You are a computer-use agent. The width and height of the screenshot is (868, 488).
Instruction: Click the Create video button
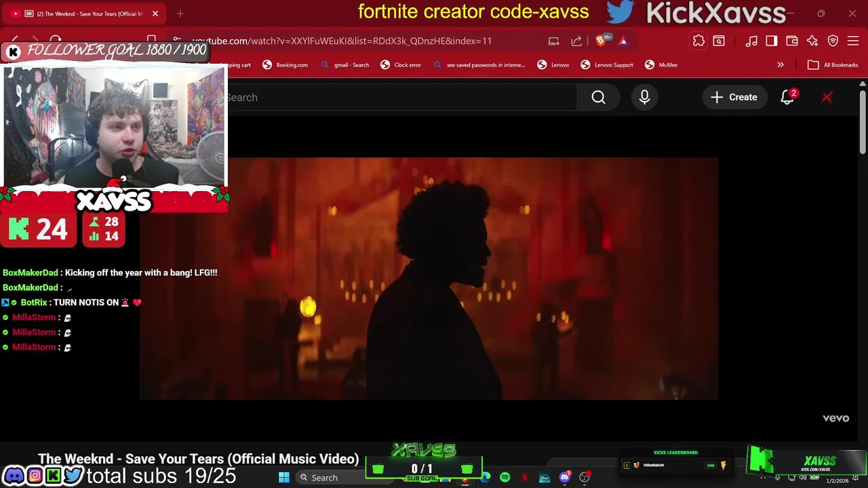point(734,98)
